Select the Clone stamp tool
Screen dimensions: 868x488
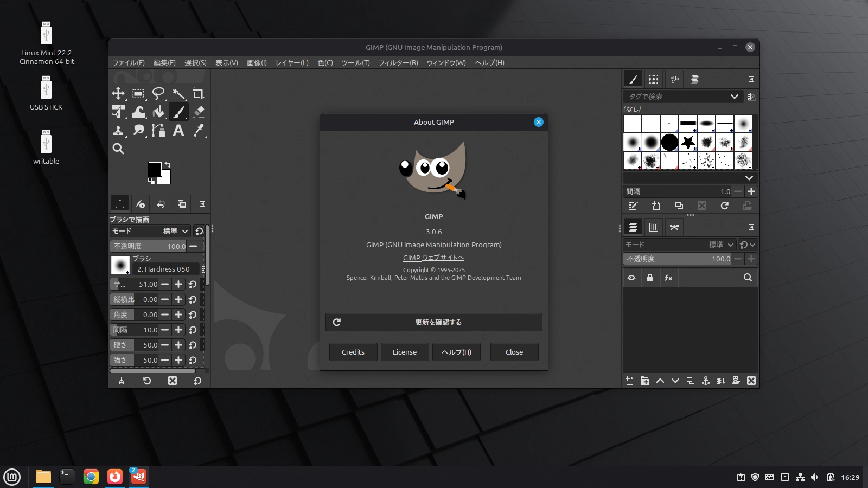pos(118,131)
